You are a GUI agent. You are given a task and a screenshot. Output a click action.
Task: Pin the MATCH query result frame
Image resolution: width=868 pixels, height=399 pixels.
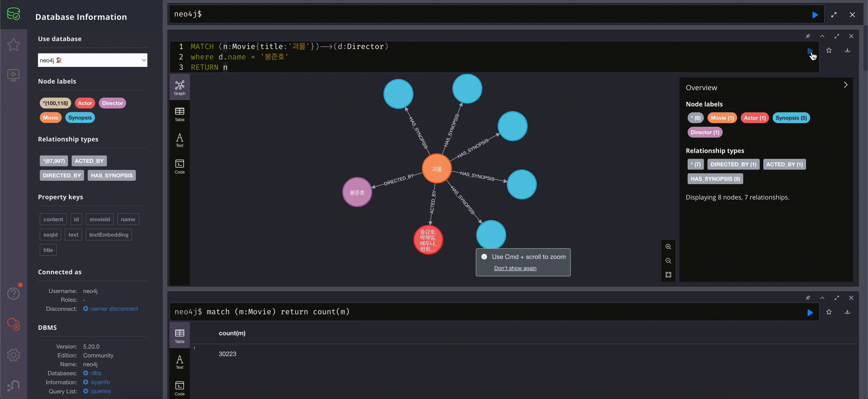(x=808, y=36)
